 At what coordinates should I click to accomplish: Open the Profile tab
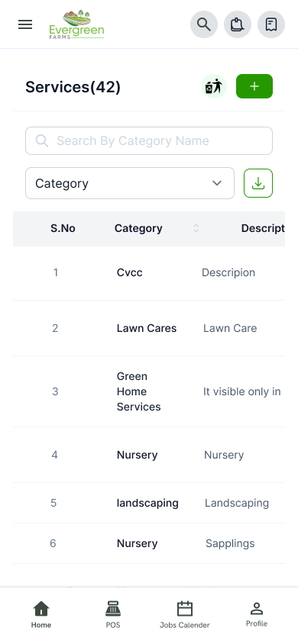coord(257,614)
